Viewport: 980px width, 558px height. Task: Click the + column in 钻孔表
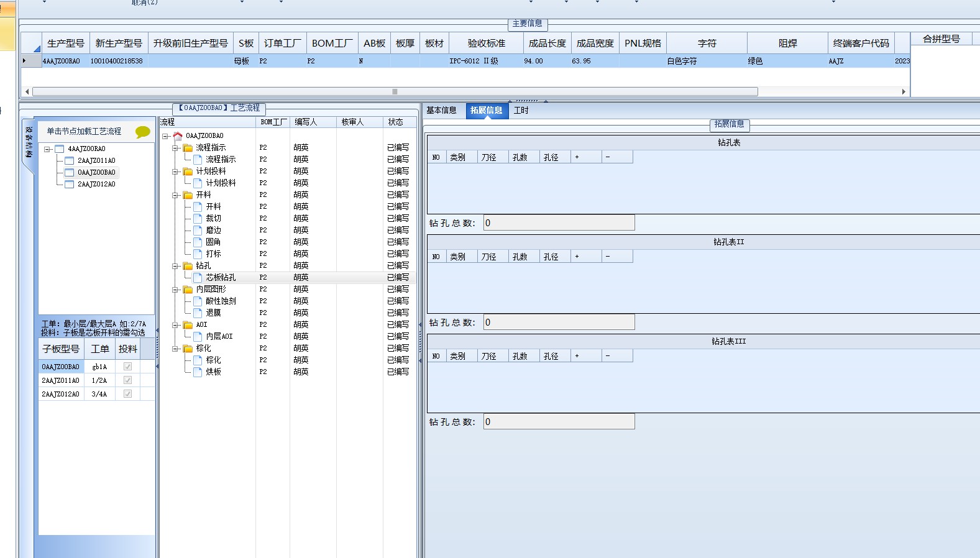coord(586,157)
